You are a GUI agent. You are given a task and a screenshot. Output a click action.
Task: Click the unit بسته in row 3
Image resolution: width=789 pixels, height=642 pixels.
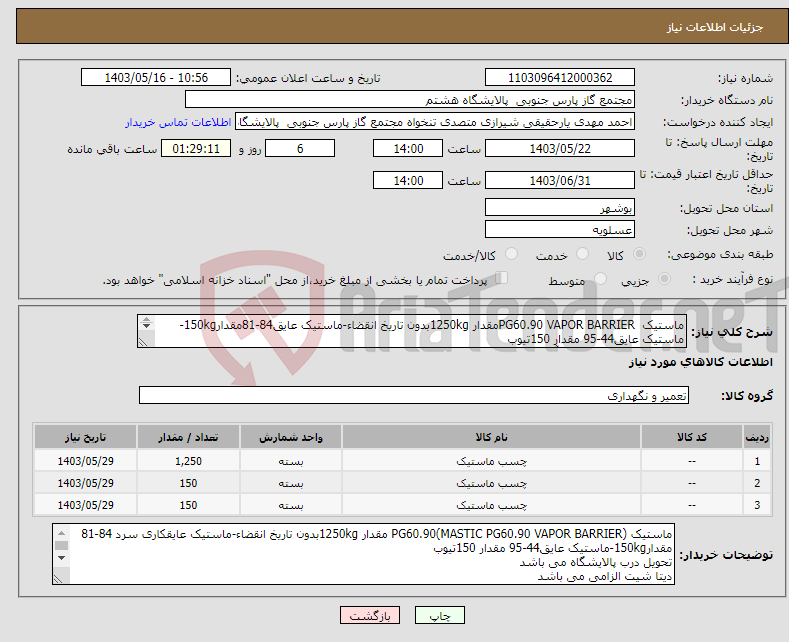291,505
